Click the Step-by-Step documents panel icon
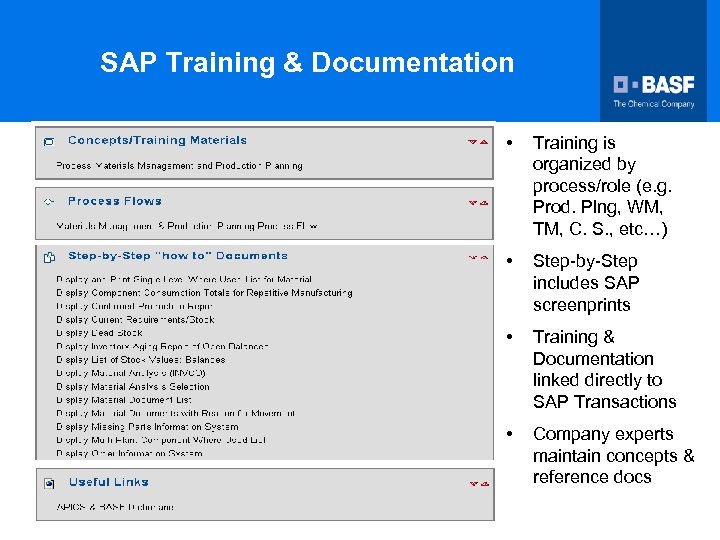The width and height of the screenshot is (720, 540). (x=49, y=257)
